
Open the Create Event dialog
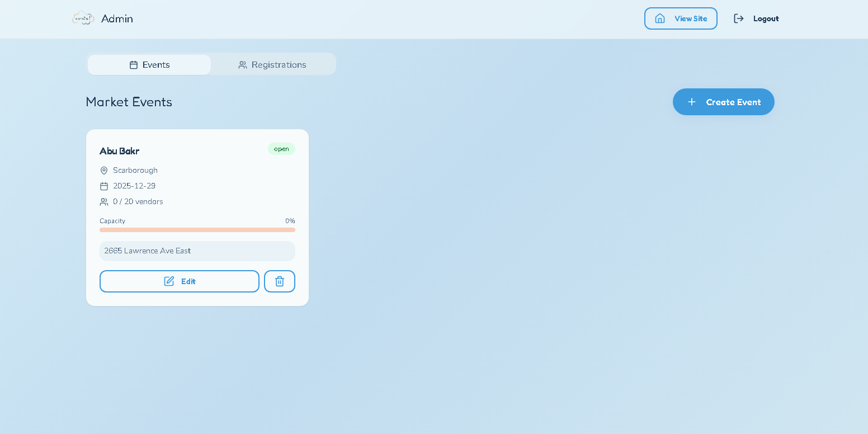pos(723,102)
